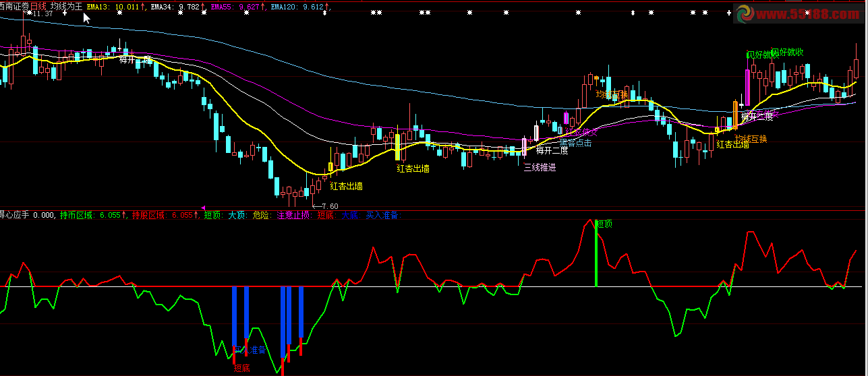Image resolution: width=868 pixels, height=376 pixels.
Task: Click the red 短底 label under blue bars
Action: point(242,369)
